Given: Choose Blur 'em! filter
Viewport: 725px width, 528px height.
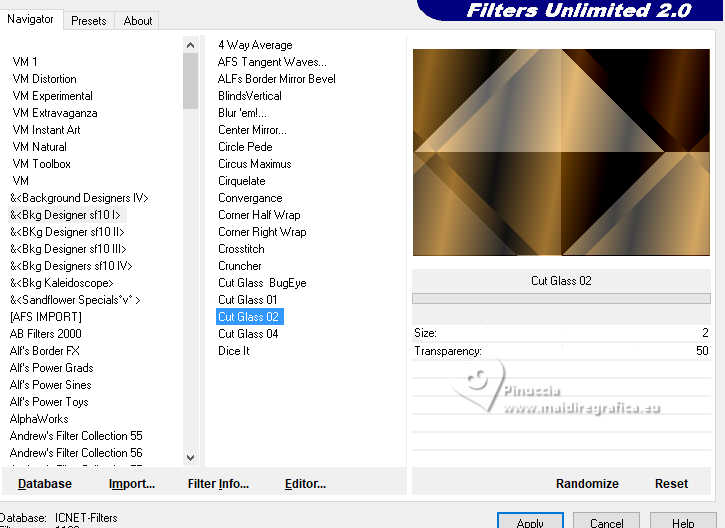Looking at the screenshot, I should tap(242, 113).
